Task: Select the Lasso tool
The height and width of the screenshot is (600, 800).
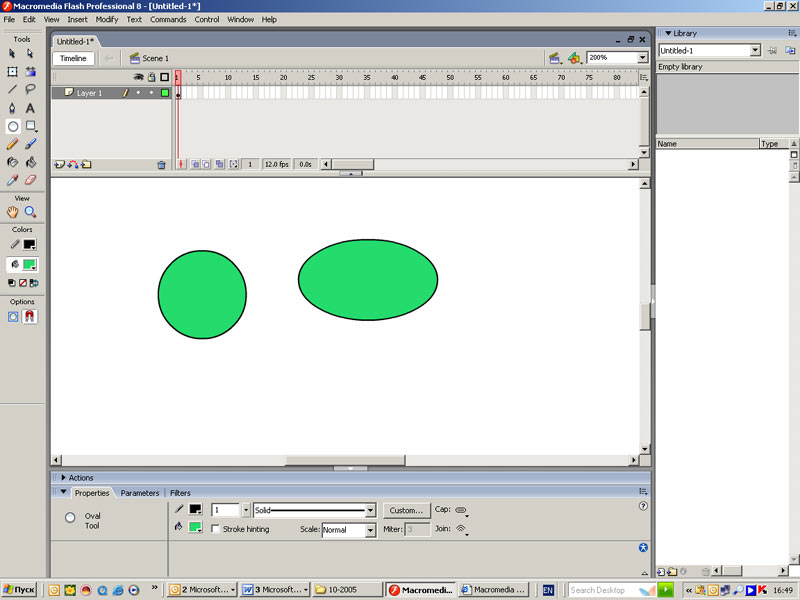Action: click(x=30, y=89)
